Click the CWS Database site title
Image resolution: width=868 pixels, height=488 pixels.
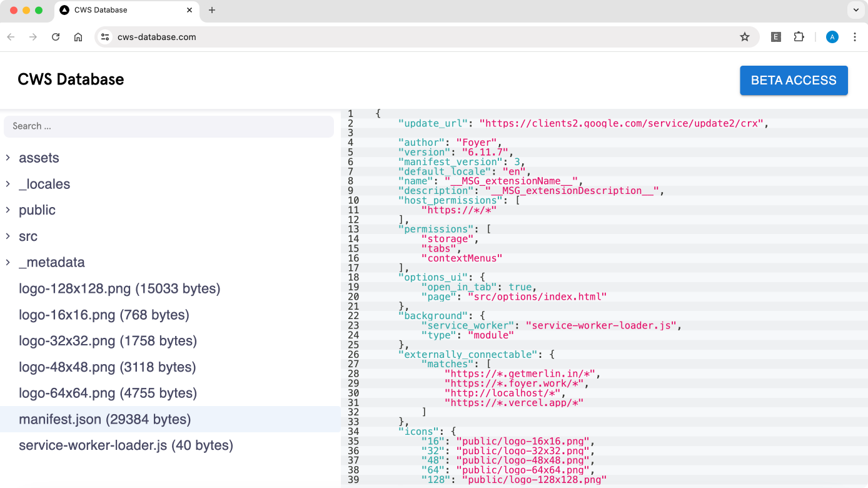click(x=71, y=79)
